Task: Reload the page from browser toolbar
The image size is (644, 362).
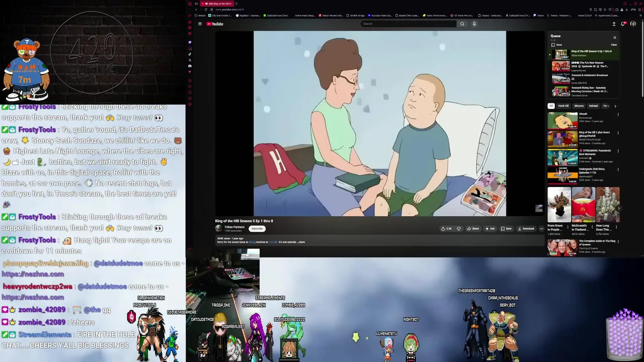Action: [x=205, y=10]
